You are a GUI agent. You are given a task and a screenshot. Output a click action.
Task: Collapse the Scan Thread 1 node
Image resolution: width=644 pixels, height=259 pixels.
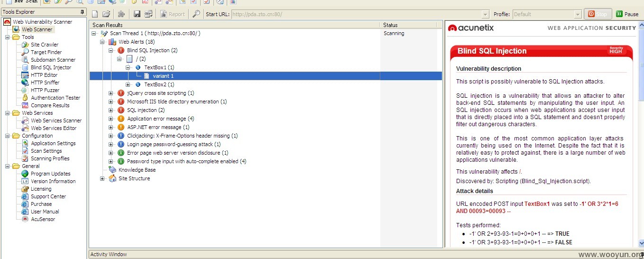click(94, 33)
